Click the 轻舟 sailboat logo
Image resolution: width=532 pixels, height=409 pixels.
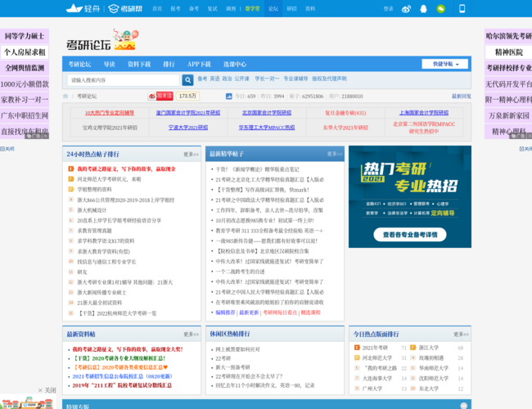point(83,8)
